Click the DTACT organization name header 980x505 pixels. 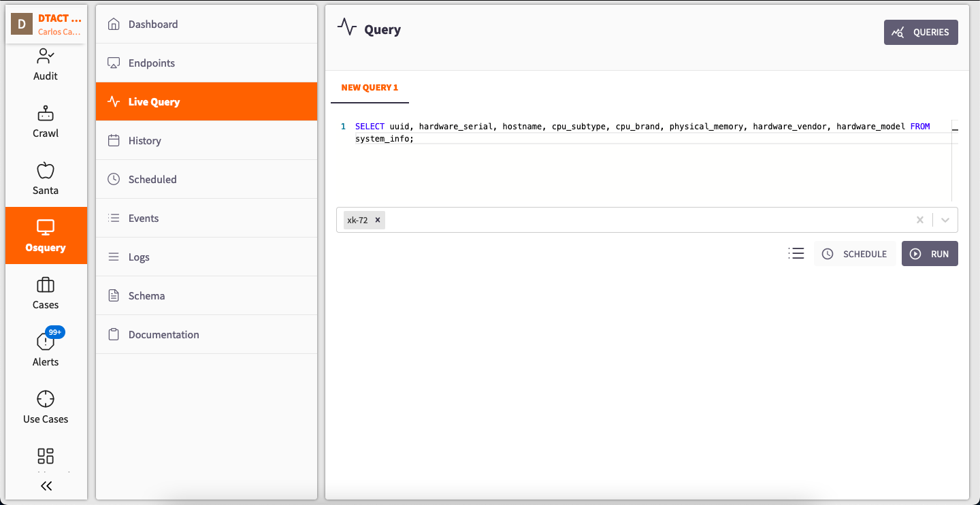tap(59, 18)
